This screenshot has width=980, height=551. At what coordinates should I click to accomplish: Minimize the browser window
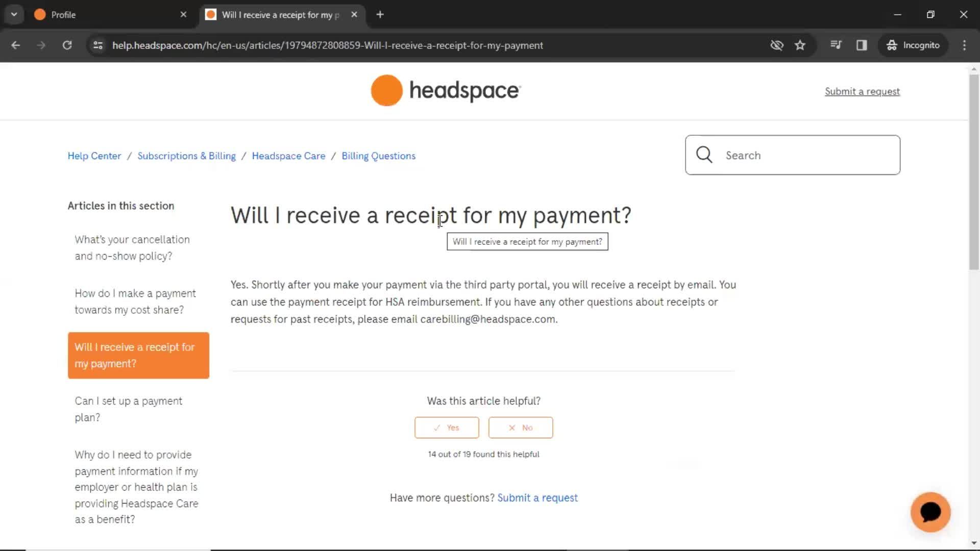898,15
